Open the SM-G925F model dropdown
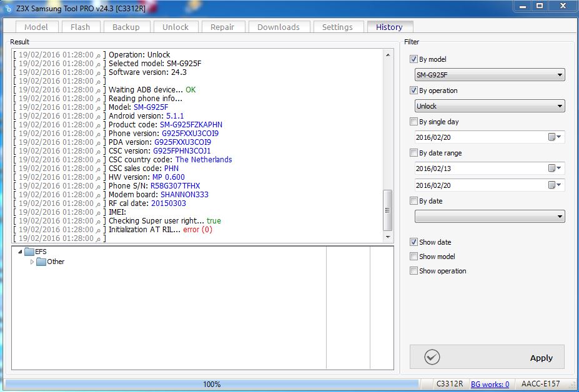This screenshot has width=579, height=392. coord(490,74)
